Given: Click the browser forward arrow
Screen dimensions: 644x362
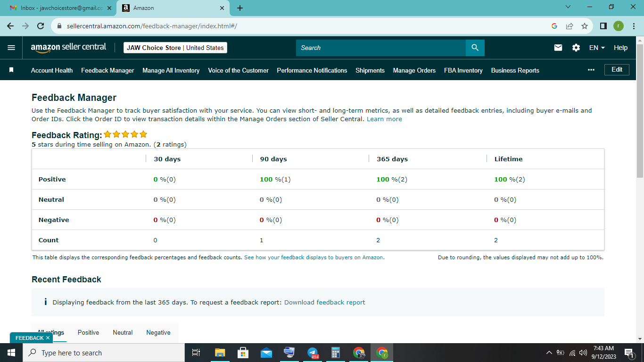Looking at the screenshot, I should click(x=25, y=26).
